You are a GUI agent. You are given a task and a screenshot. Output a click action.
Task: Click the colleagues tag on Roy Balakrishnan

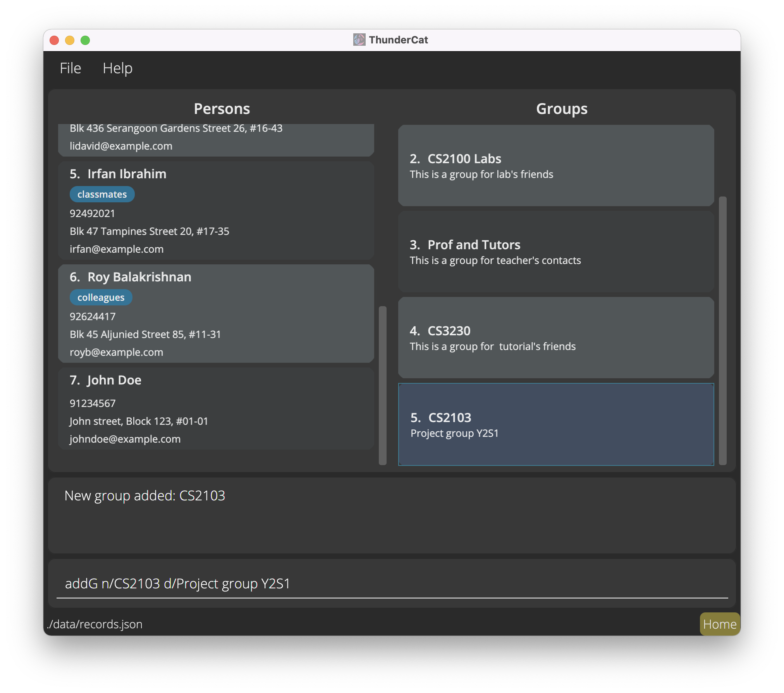(101, 297)
